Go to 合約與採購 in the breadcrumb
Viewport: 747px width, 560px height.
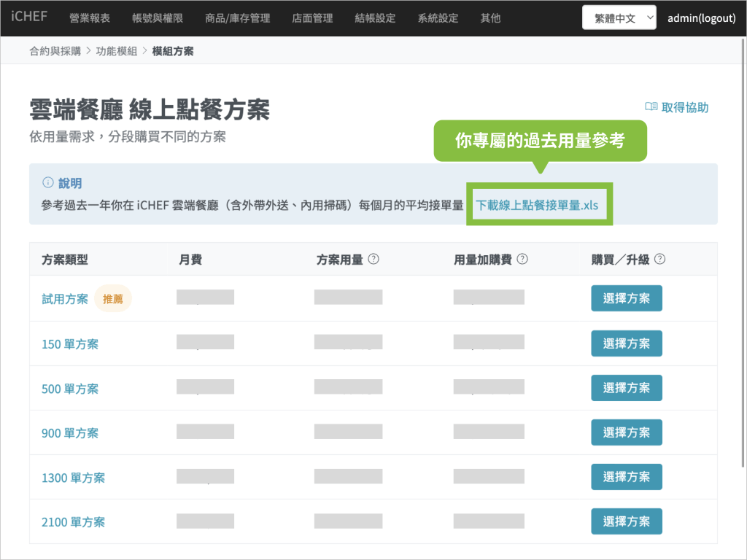point(55,51)
